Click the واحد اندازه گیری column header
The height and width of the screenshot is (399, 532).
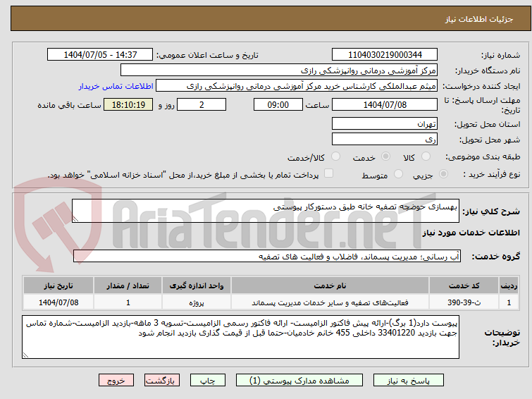coord(197,286)
